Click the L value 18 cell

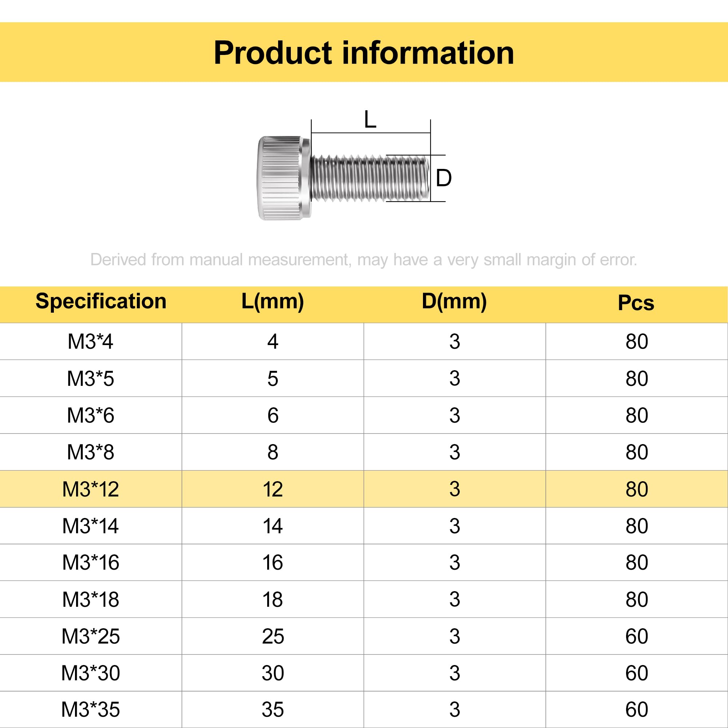coord(273,599)
